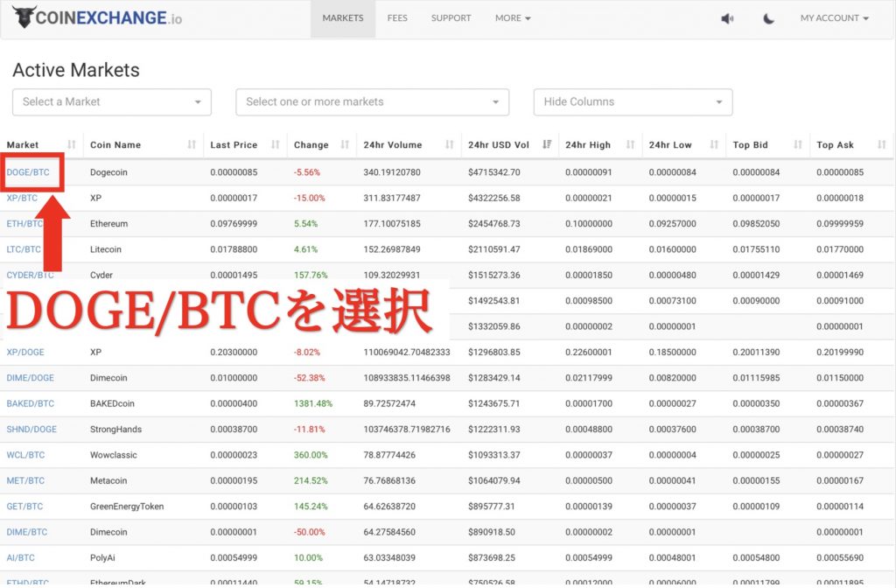Select the GreenEnergyToken name cell
Viewport: 896px width, 588px height.
coord(127,507)
